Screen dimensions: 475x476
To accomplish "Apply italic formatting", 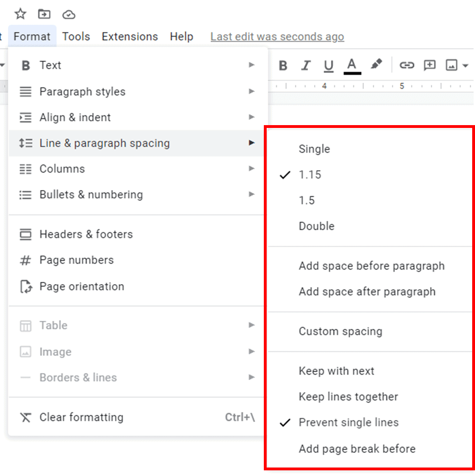I will [306, 65].
